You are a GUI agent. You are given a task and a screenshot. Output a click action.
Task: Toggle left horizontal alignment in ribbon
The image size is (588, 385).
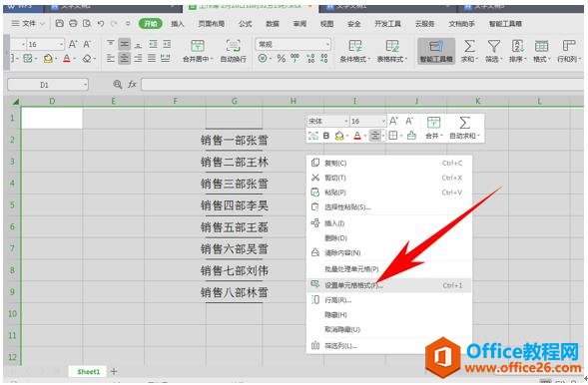[x=111, y=58]
